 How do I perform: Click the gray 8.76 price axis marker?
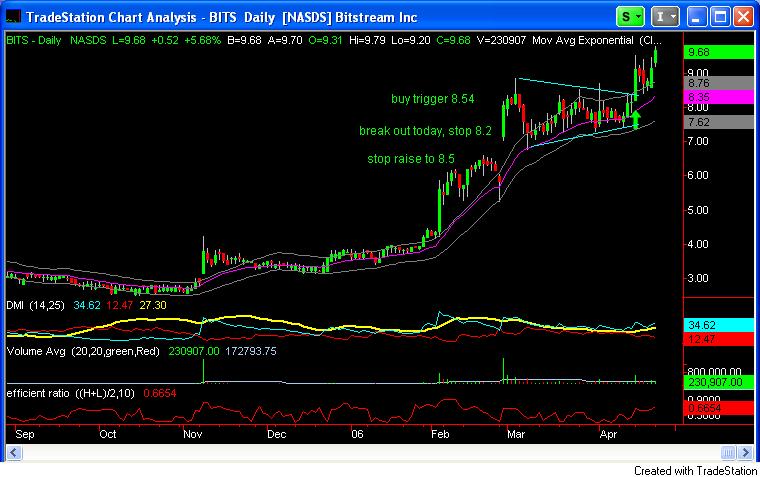(x=718, y=83)
